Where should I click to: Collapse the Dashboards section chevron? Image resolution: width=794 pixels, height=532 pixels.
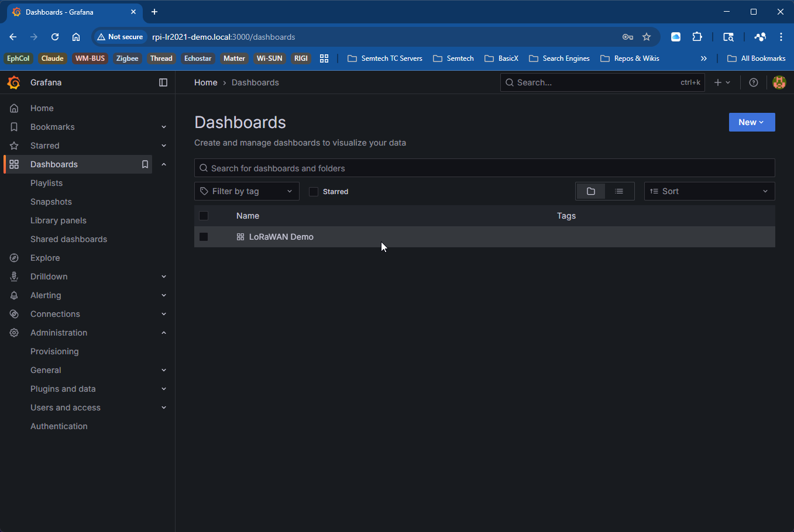164,164
